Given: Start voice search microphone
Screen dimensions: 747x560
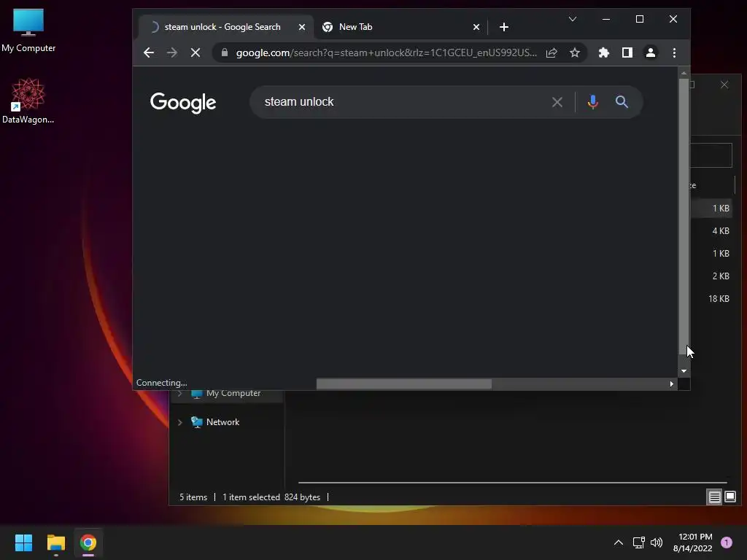Looking at the screenshot, I should coord(592,102).
